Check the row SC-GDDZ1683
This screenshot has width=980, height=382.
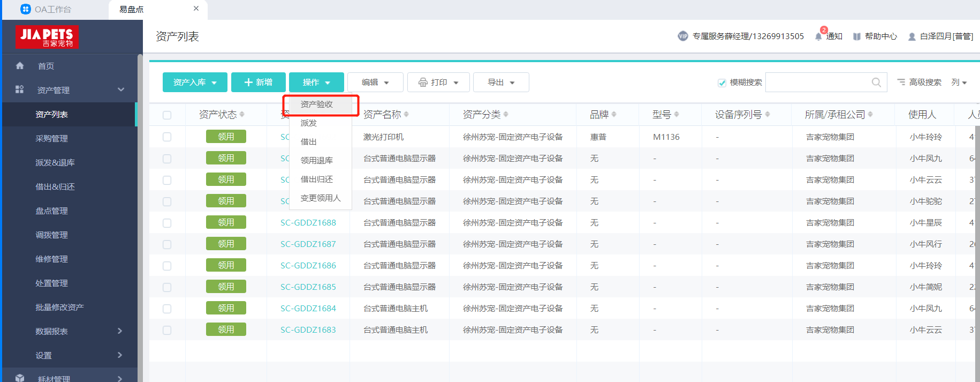tap(167, 330)
